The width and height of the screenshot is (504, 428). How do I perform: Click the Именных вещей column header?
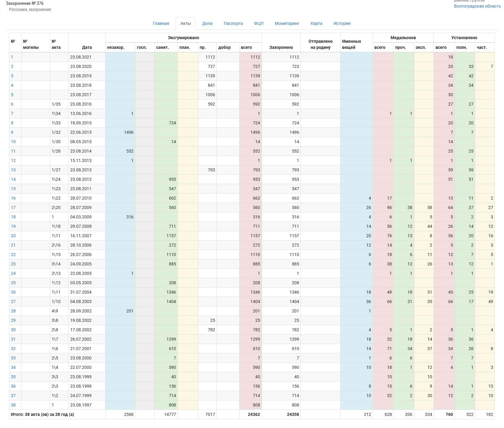tap(351, 44)
